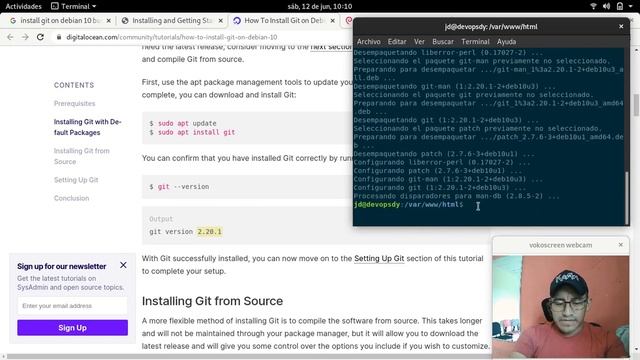Click the 'Installing Git from Source' heading
This screenshot has height=360, width=640.
coord(212,301)
